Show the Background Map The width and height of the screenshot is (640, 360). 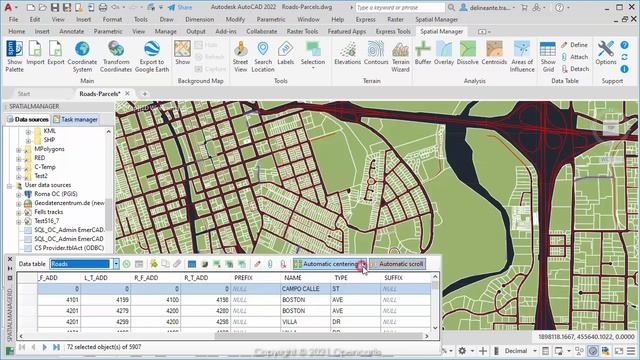pyautogui.click(x=182, y=53)
